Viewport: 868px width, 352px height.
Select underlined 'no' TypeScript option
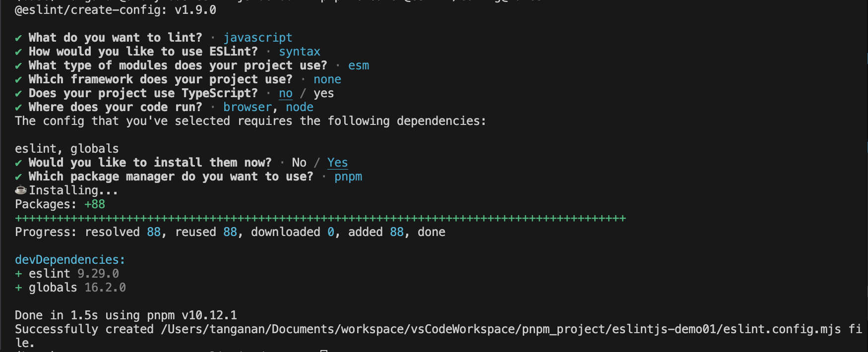pos(286,93)
